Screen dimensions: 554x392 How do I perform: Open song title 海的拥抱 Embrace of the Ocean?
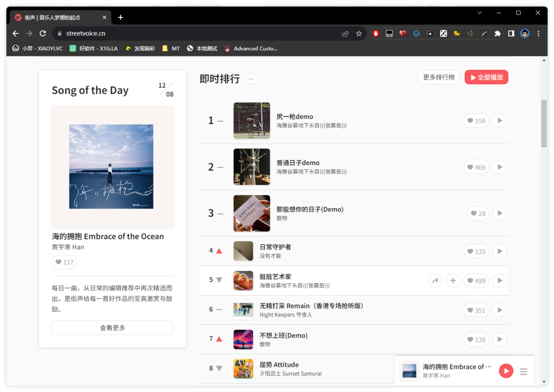[108, 236]
